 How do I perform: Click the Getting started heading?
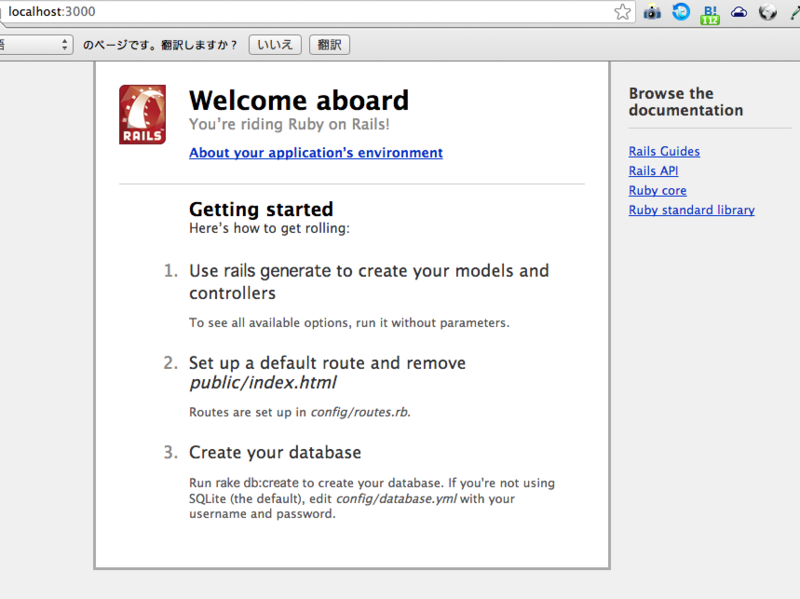pyautogui.click(x=261, y=209)
